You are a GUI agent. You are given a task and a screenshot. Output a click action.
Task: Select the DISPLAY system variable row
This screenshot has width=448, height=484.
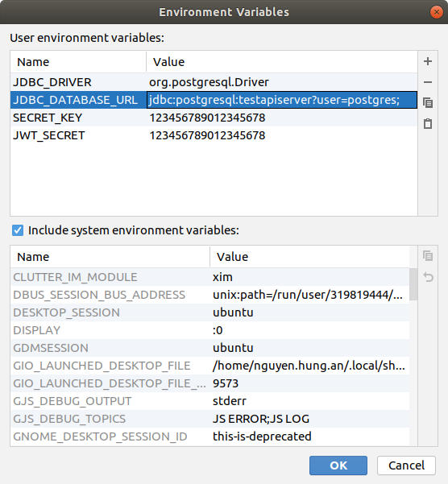210,330
